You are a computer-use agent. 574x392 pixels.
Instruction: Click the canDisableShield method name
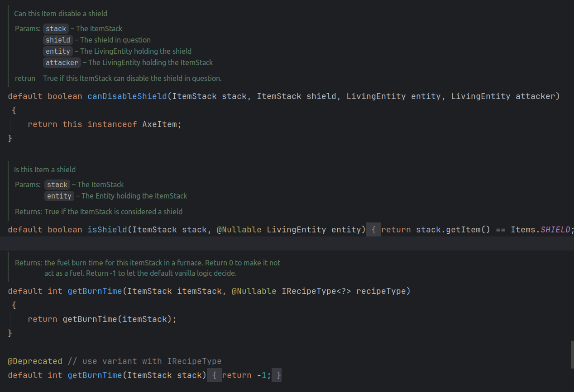127,96
